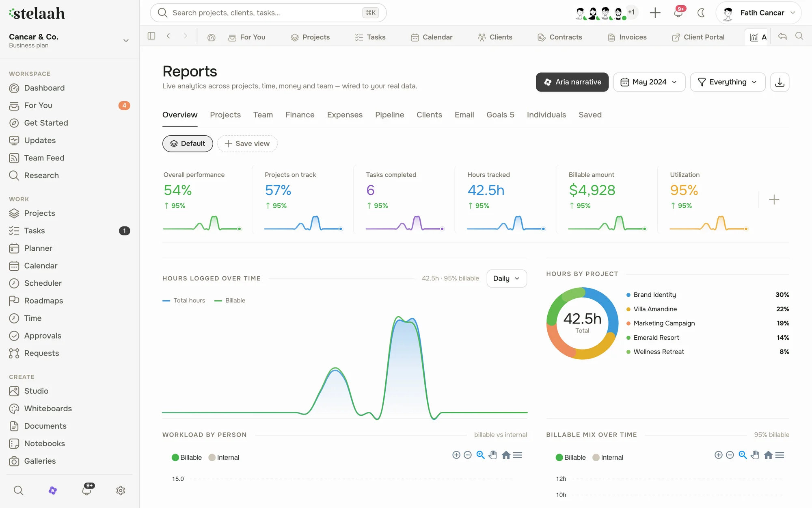
Task: Open Billable amount metric card
Action: pos(607,200)
